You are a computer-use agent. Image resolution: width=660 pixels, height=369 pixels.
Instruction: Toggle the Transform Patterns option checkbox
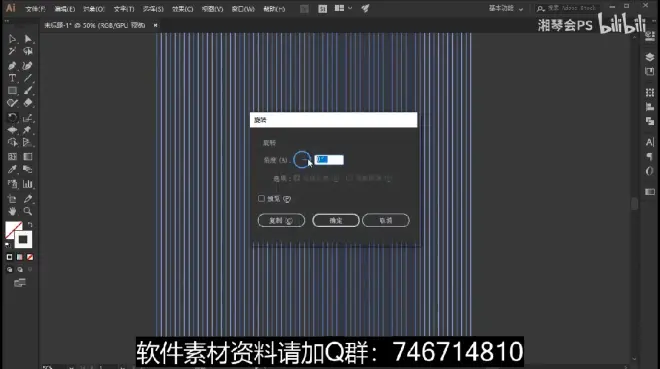point(349,178)
